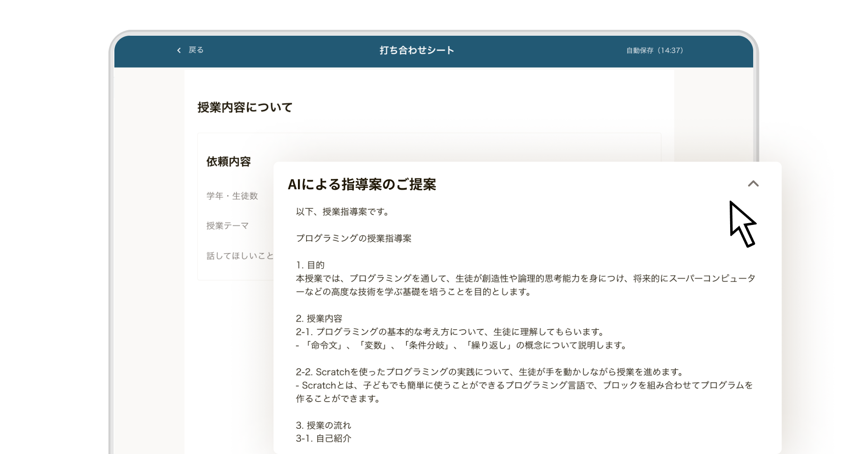The image size is (868, 454).
Task: Click the 授業内容について heading
Action: 245,108
